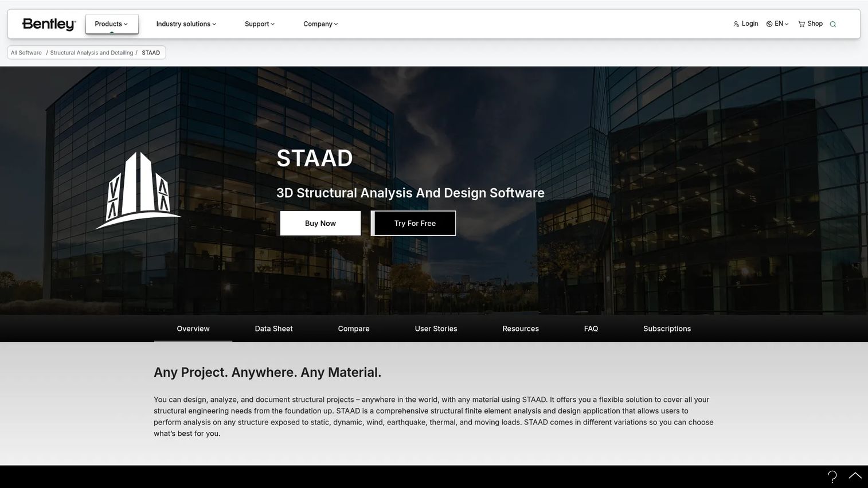Screen dimensions: 868x488
Task: Click the STAAD building logo
Action: (x=138, y=190)
